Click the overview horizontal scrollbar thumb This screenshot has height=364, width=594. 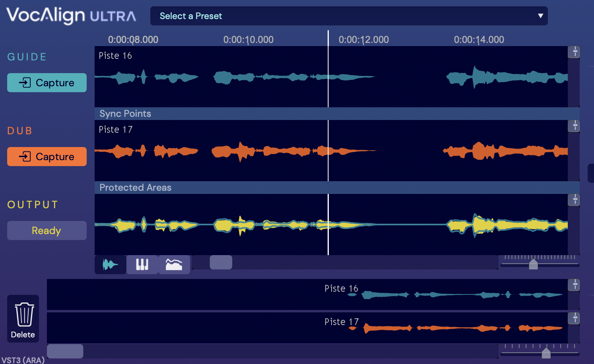[65, 351]
